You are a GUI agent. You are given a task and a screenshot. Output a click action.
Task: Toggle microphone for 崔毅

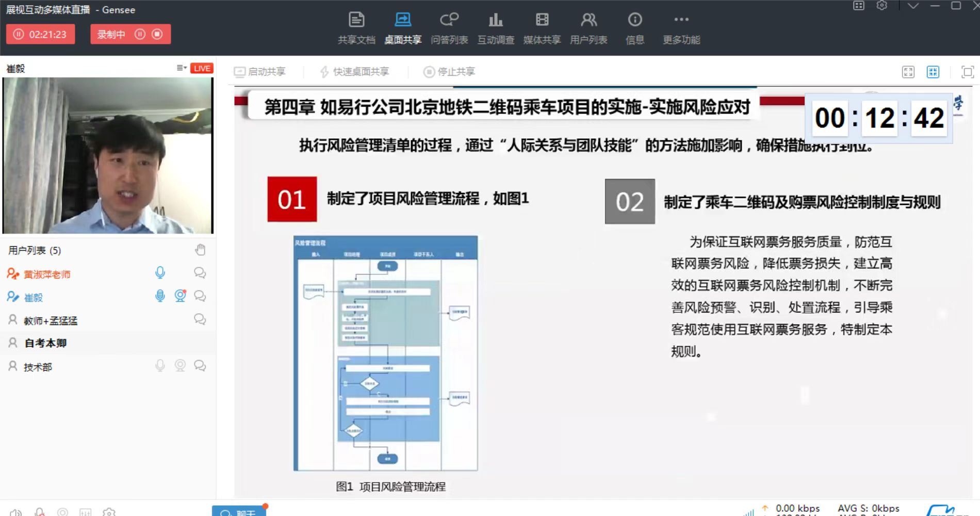pyautogui.click(x=160, y=296)
